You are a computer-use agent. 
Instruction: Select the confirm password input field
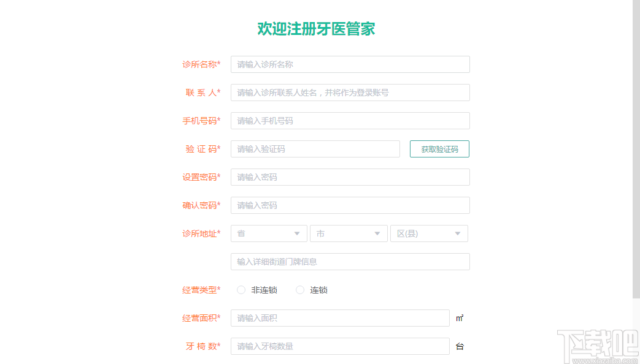pyautogui.click(x=350, y=205)
